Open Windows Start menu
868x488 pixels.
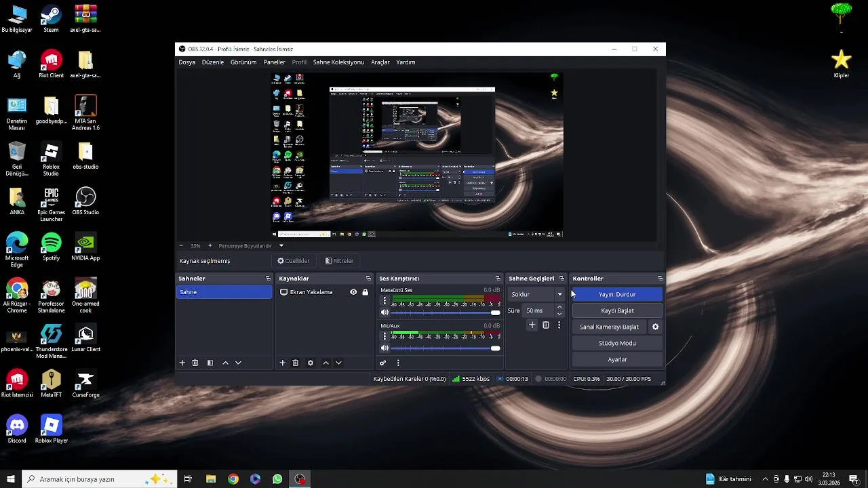tap(11, 479)
